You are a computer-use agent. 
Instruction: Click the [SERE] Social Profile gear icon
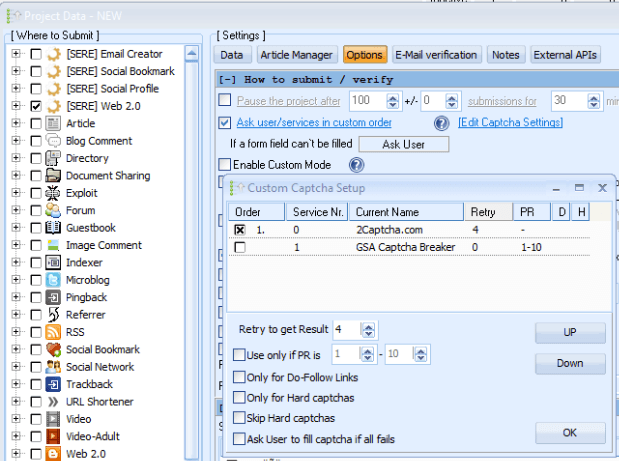[x=54, y=88]
